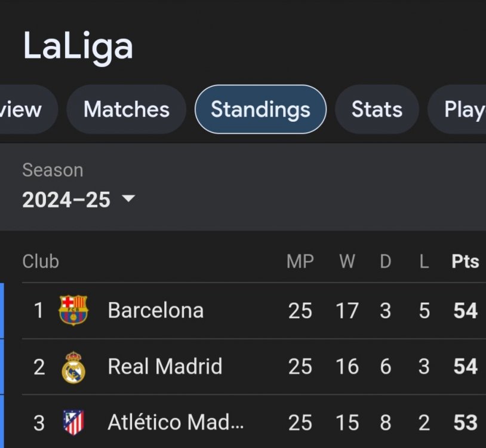This screenshot has width=486, height=448.
Task: Click the Barcelona club crest icon
Action: 73,310
